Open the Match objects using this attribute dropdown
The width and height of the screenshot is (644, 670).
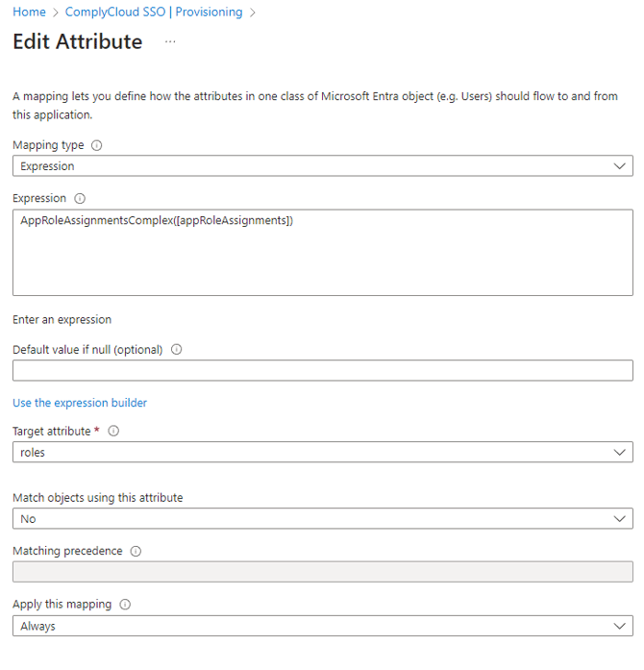point(322,519)
